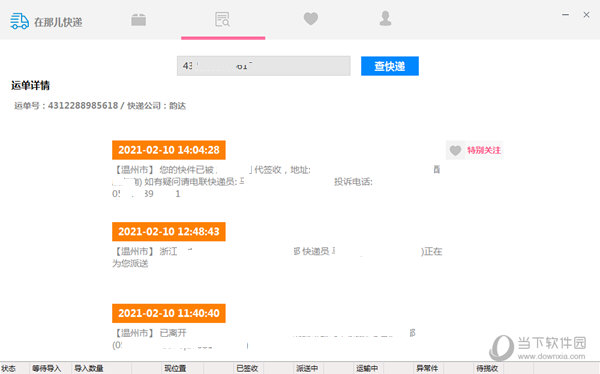Click the 运单详情 heading

[x=30, y=85]
